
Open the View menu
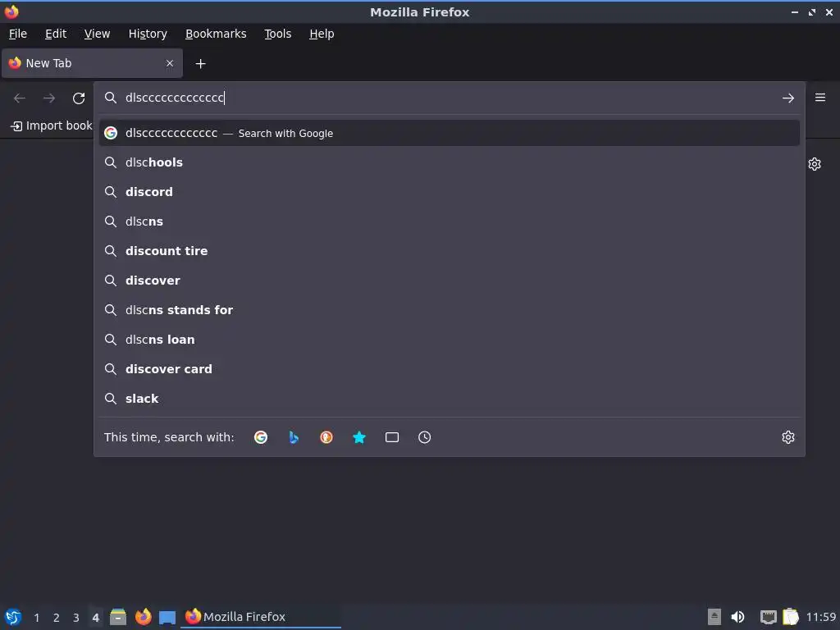[x=97, y=34]
